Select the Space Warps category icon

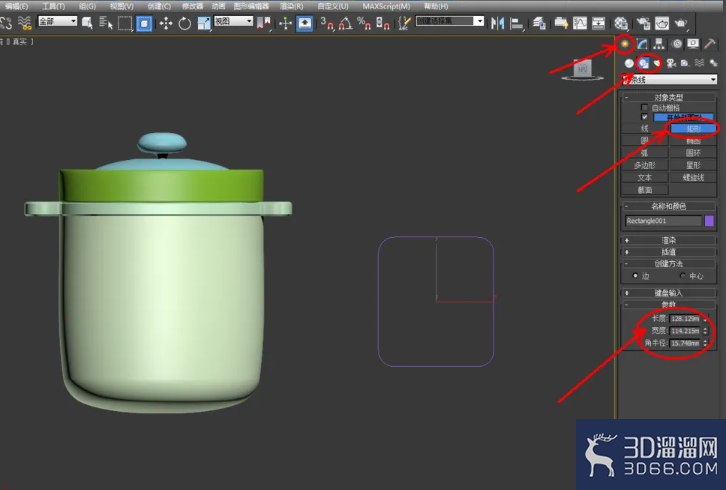coord(699,63)
